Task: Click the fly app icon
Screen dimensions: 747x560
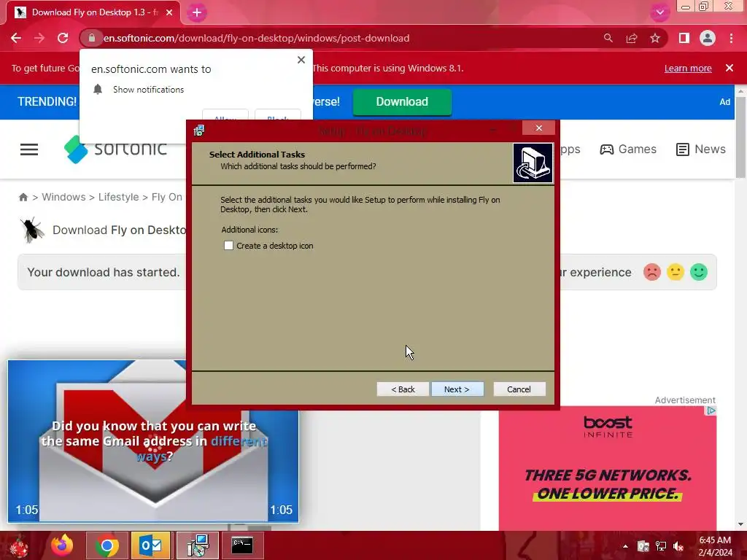Action: [32, 230]
